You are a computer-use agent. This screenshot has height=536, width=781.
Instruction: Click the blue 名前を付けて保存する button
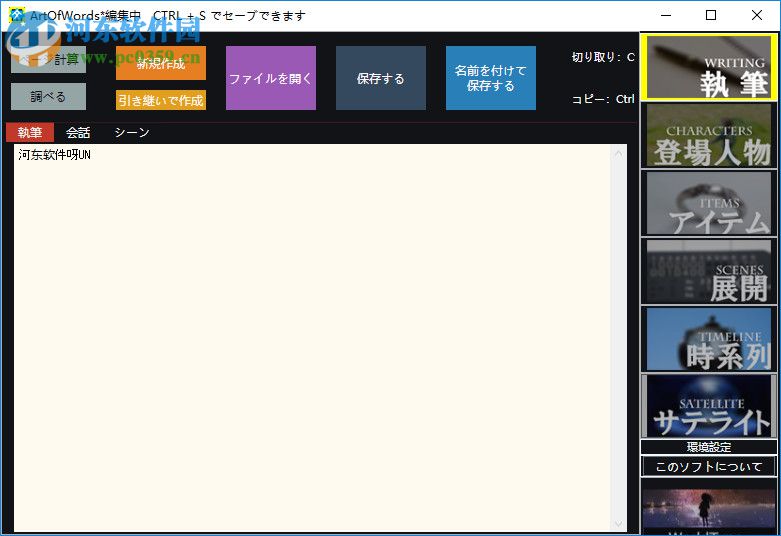click(491, 78)
